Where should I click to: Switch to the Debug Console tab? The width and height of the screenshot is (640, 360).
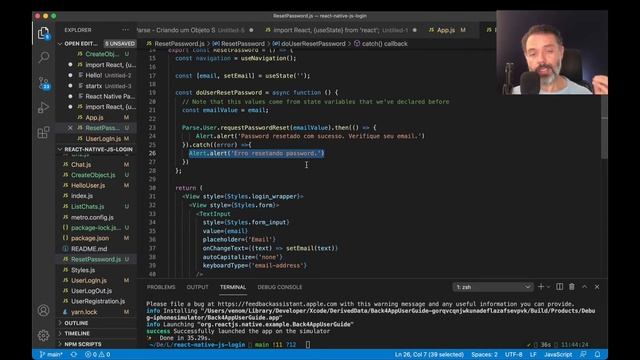pyautogui.click(x=280, y=287)
